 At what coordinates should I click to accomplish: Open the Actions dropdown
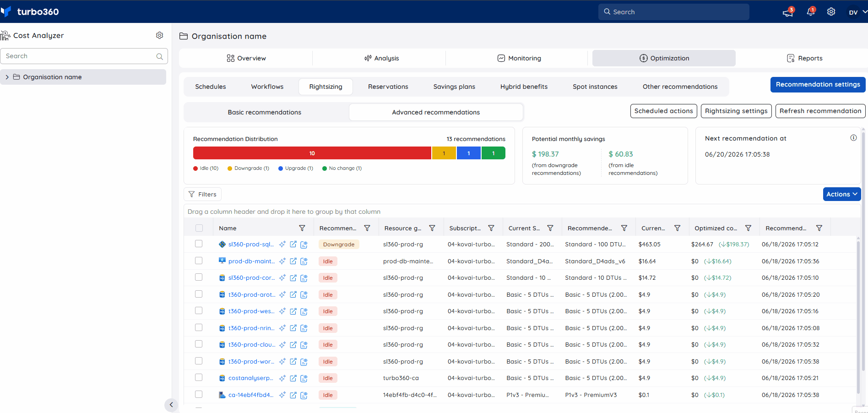pos(842,194)
